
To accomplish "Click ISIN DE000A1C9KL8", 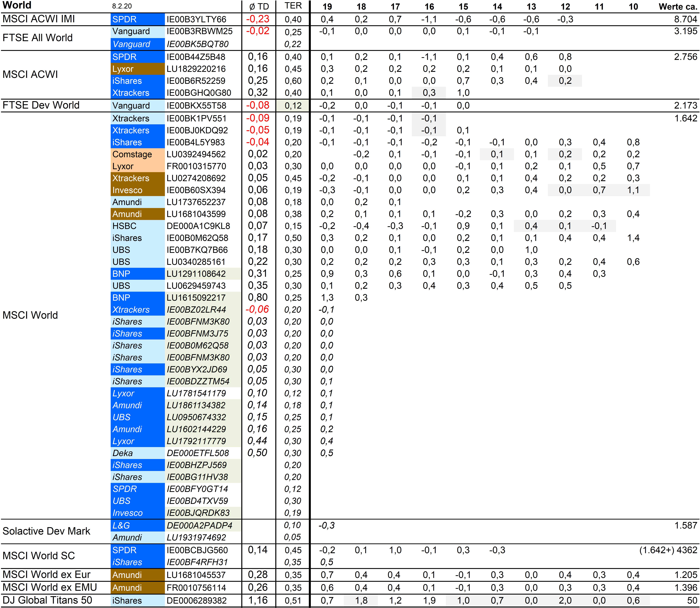I will (x=198, y=226).
